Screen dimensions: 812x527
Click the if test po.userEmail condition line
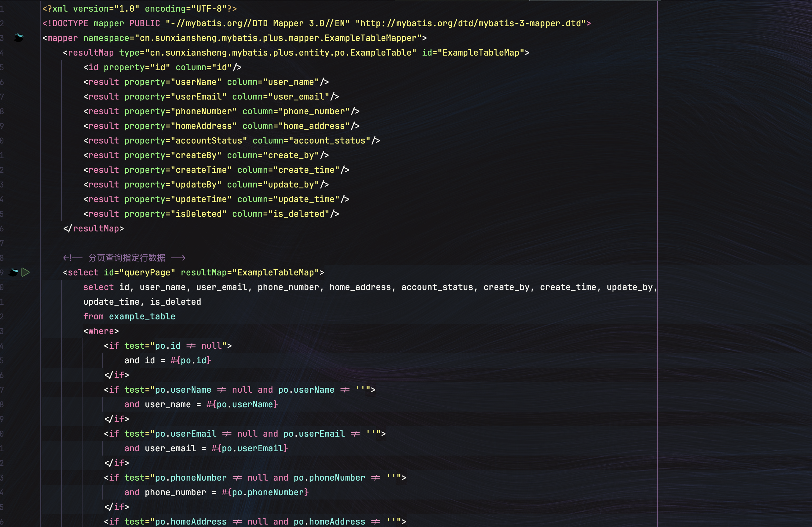point(245,434)
